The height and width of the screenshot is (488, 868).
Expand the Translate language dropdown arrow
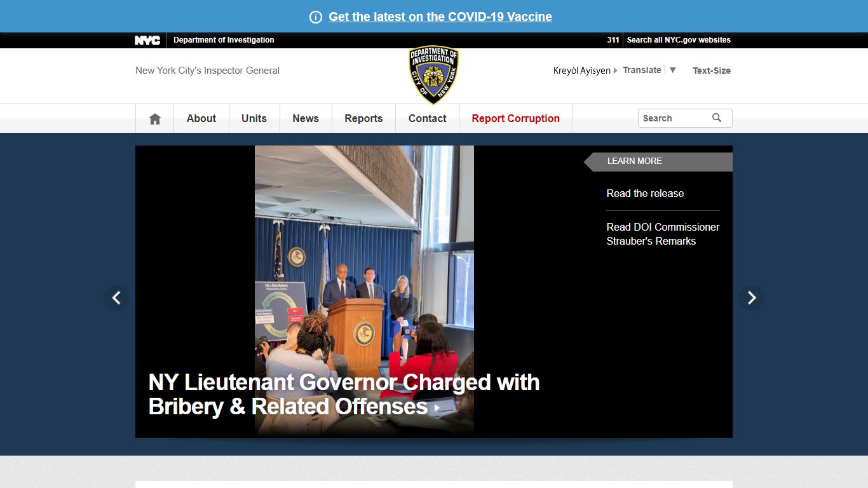[x=673, y=70]
